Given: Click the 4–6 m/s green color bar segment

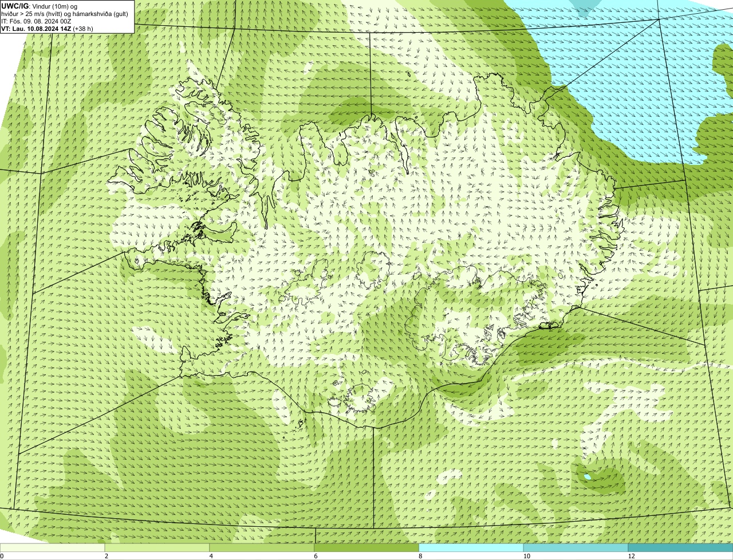Looking at the screenshot, I should pyautogui.click(x=262, y=547).
